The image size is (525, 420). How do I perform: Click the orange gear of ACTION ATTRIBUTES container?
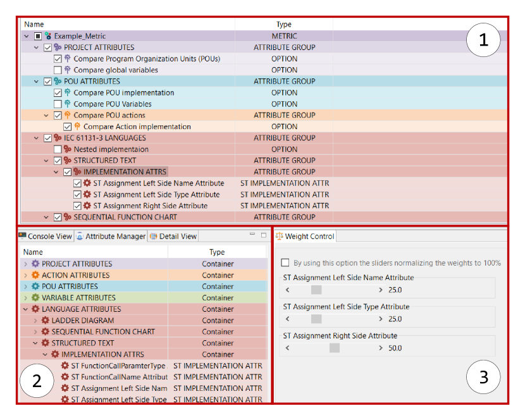point(35,275)
